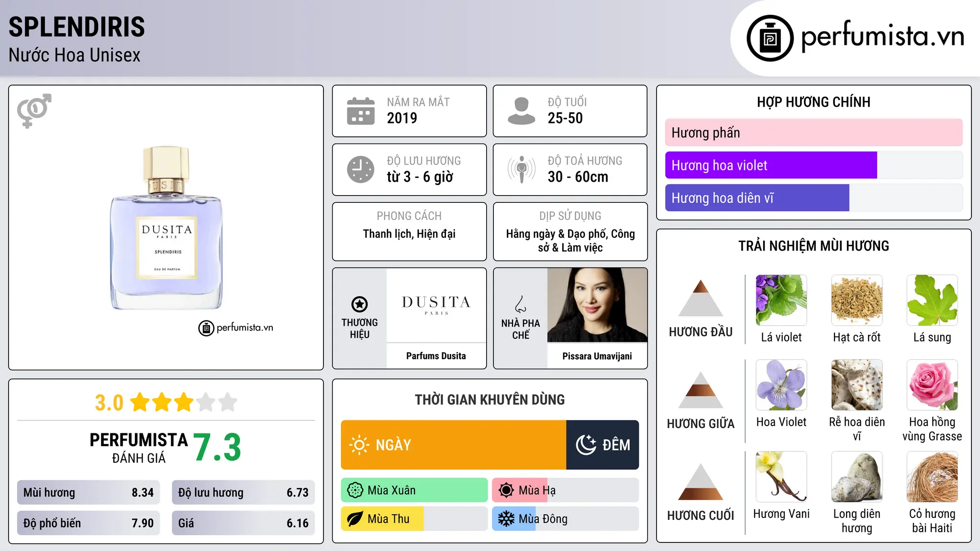Click the middle-note pyramid icon for Hương giữa
The width and height of the screenshot is (980, 551).
coord(701,390)
